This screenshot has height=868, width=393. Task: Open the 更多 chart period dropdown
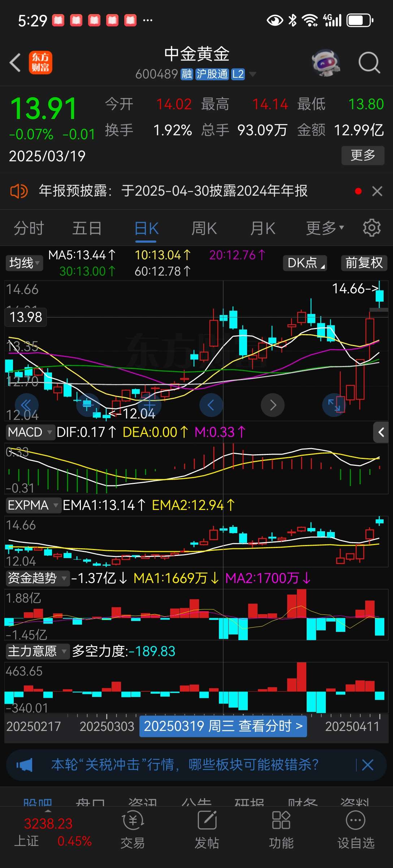(x=325, y=228)
